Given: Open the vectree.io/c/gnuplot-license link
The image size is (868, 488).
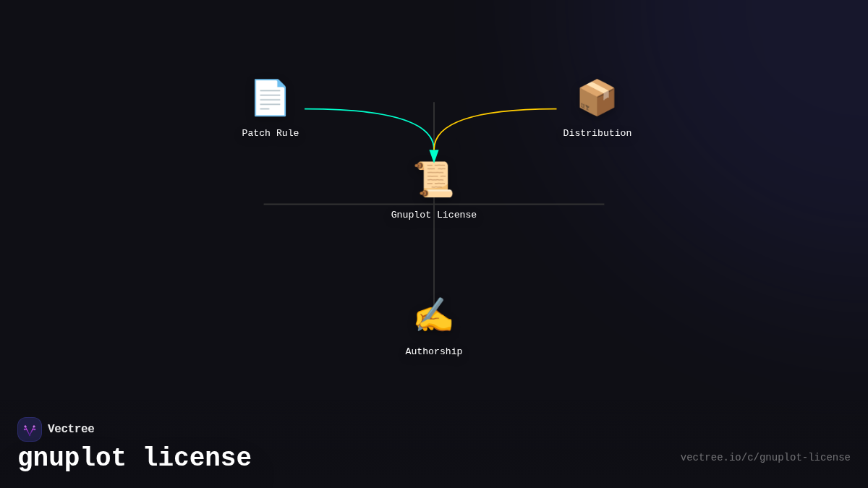Looking at the screenshot, I should [x=765, y=457].
